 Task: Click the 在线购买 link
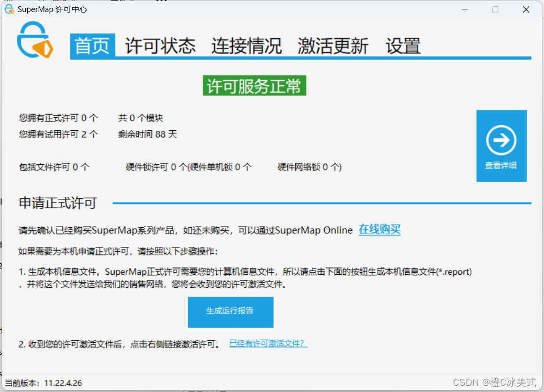coord(379,230)
